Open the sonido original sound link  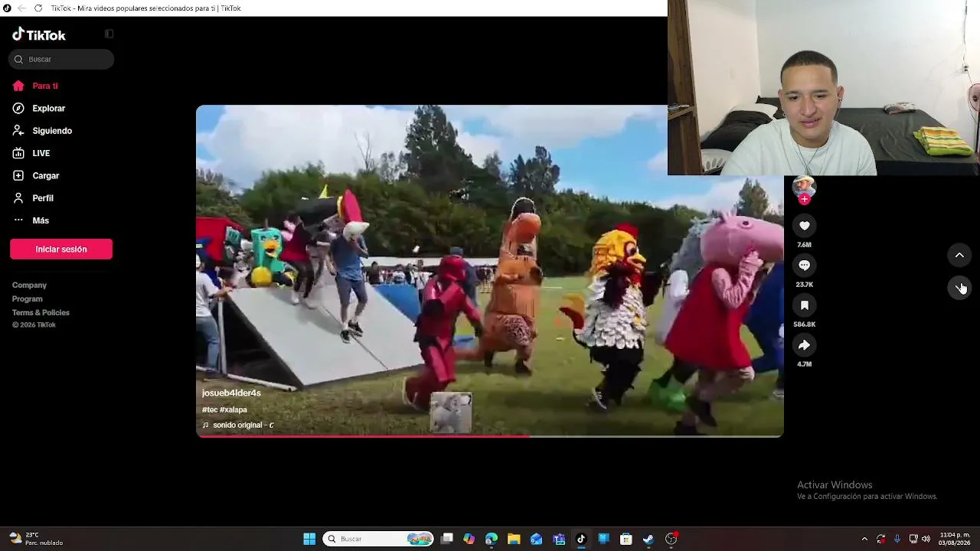click(x=238, y=425)
